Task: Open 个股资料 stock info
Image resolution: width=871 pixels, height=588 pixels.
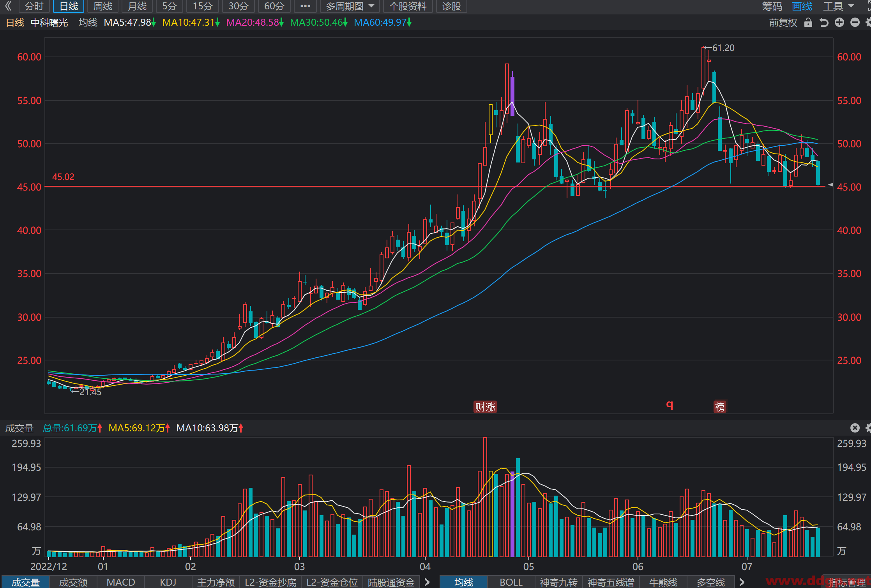Action: click(x=408, y=6)
